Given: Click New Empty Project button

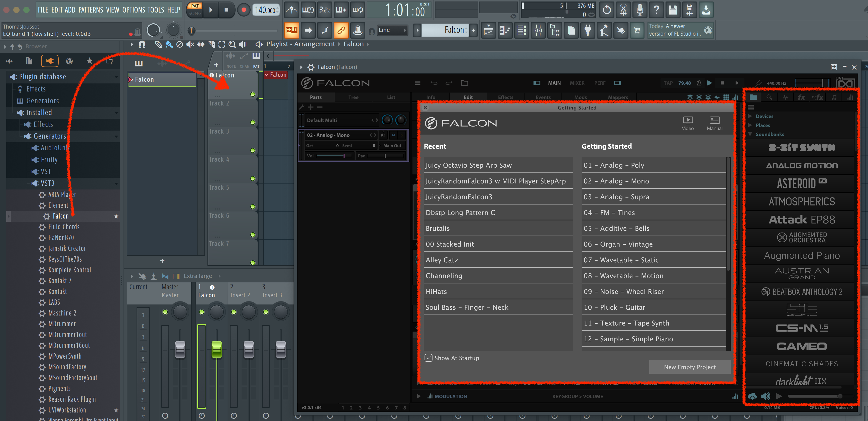Looking at the screenshot, I should 690,367.
